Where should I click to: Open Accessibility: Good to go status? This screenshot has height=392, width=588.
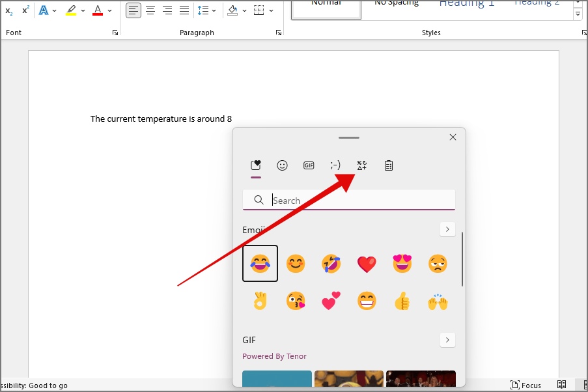[x=34, y=385]
